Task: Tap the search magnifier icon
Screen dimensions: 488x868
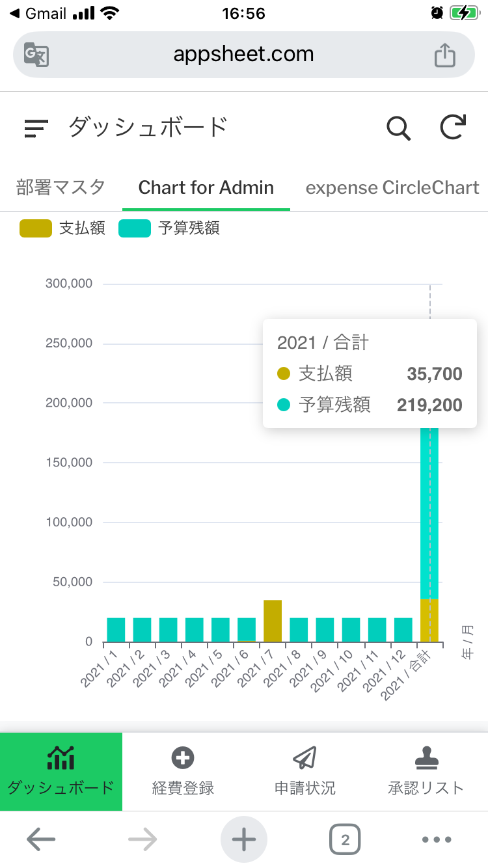Action: (398, 128)
